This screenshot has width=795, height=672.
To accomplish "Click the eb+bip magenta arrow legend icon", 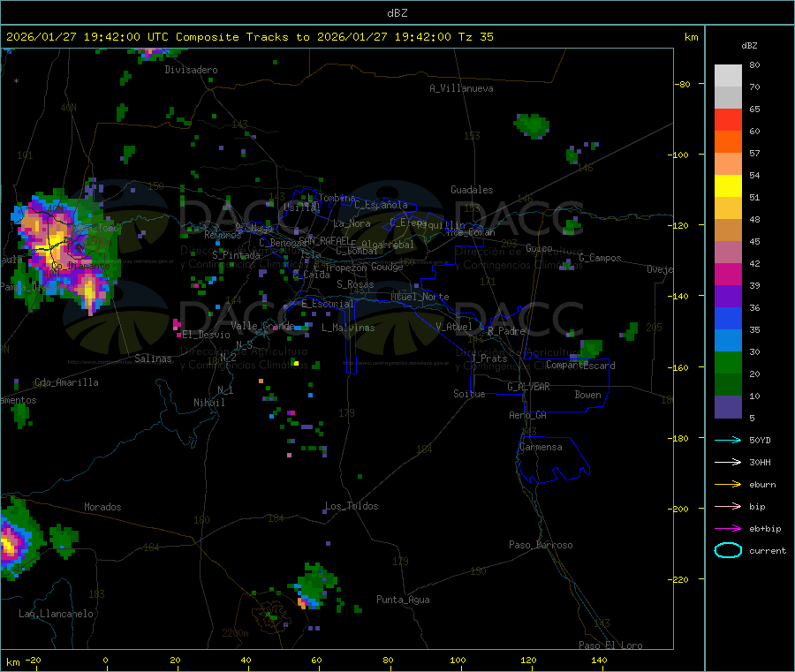I will tap(728, 529).
